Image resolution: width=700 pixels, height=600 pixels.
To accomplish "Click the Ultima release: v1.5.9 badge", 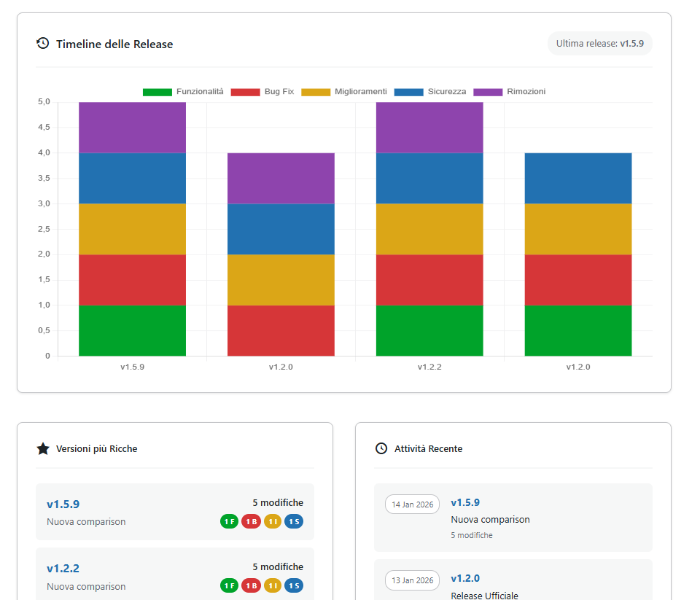I will [x=599, y=44].
